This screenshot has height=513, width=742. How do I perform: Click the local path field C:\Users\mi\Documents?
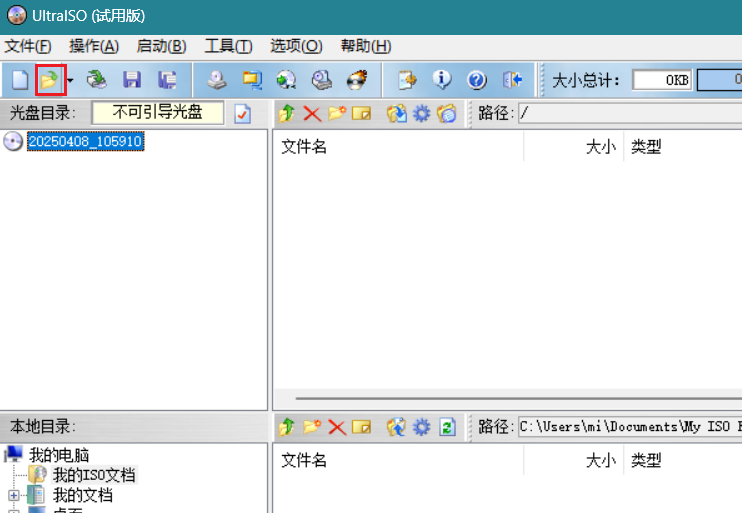pyautogui.click(x=630, y=427)
